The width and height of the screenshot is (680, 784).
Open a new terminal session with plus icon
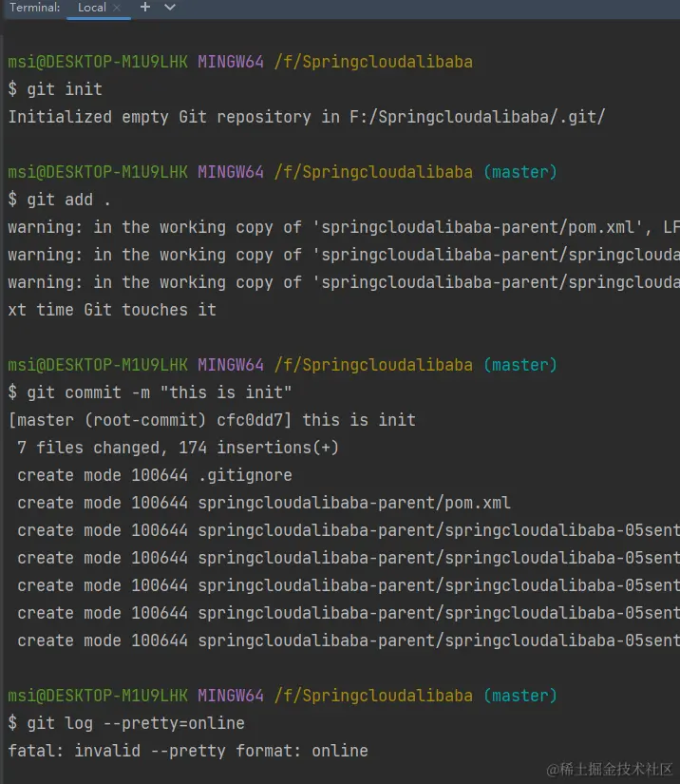point(145,8)
